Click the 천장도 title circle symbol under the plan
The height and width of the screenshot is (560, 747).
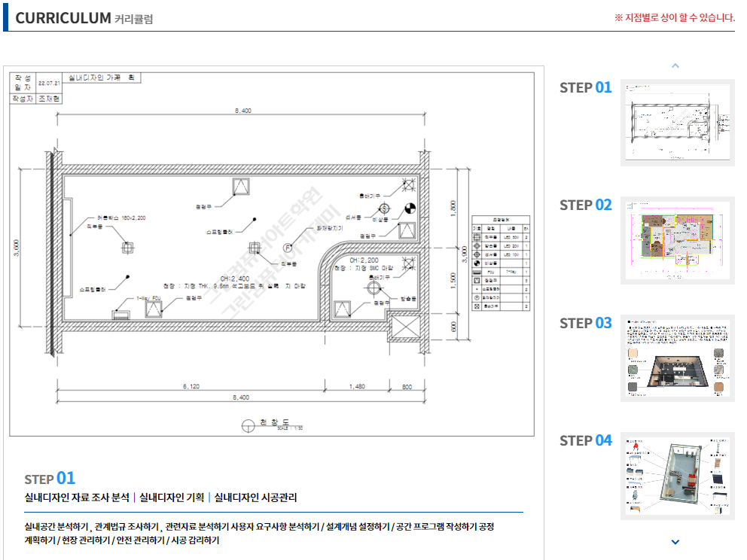tap(248, 426)
